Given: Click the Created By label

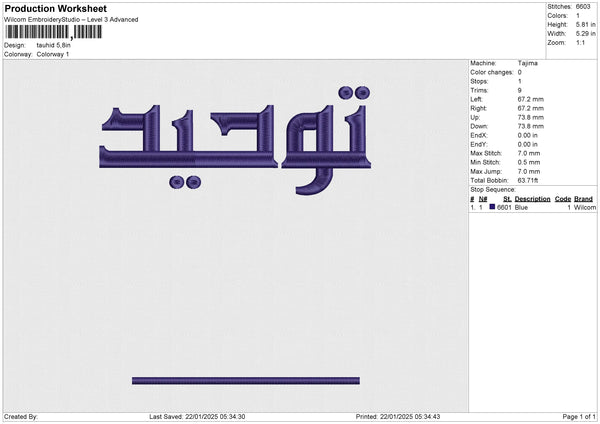Looking at the screenshot, I should coord(21,417).
